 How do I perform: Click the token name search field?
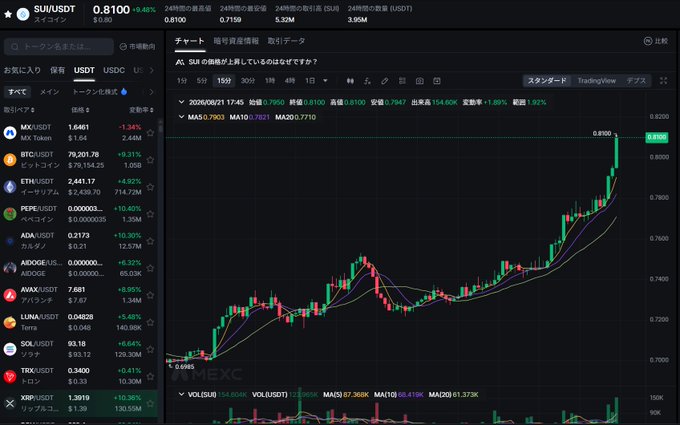[x=59, y=46]
